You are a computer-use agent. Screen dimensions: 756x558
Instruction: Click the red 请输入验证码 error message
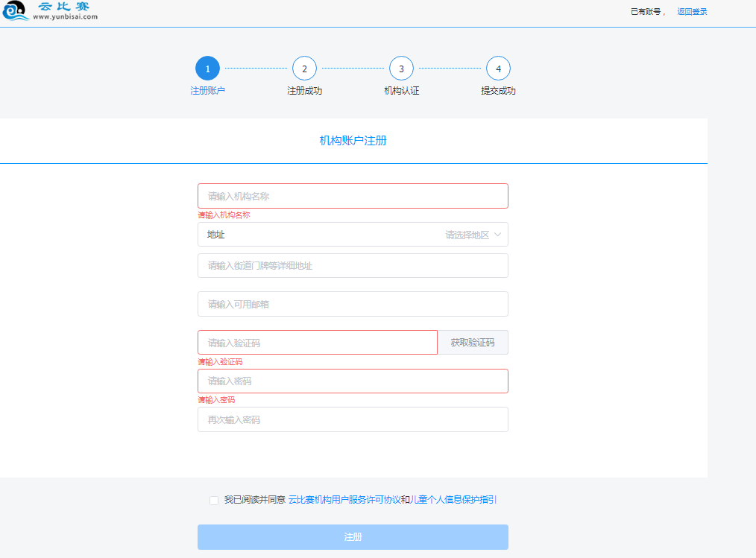[220, 361]
